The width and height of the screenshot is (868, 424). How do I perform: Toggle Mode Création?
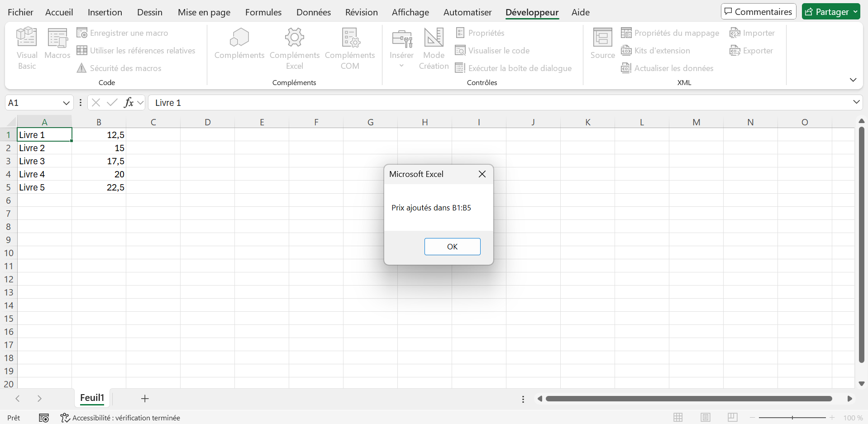(x=434, y=48)
